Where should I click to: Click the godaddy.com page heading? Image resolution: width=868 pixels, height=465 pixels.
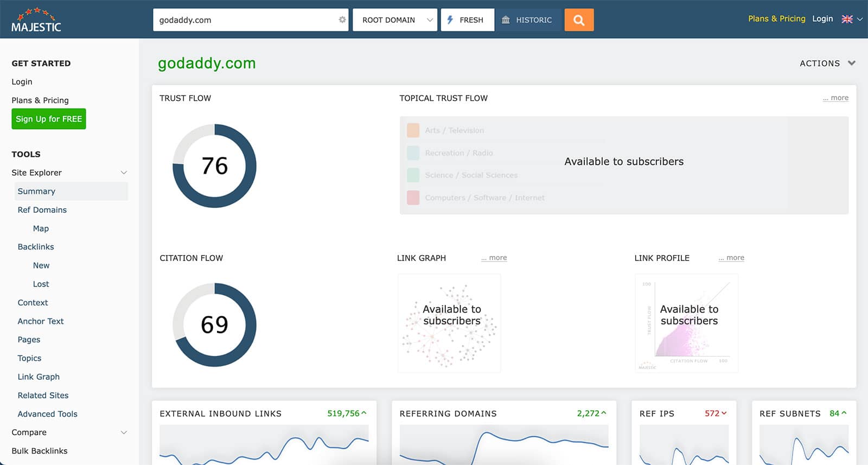click(207, 63)
